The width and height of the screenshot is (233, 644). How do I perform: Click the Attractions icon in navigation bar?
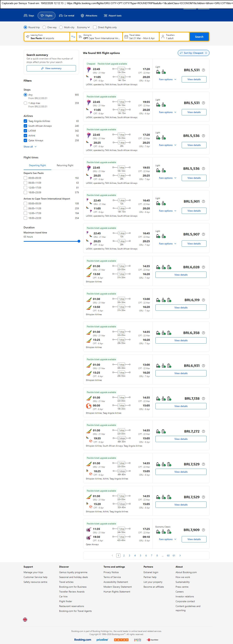(82, 16)
